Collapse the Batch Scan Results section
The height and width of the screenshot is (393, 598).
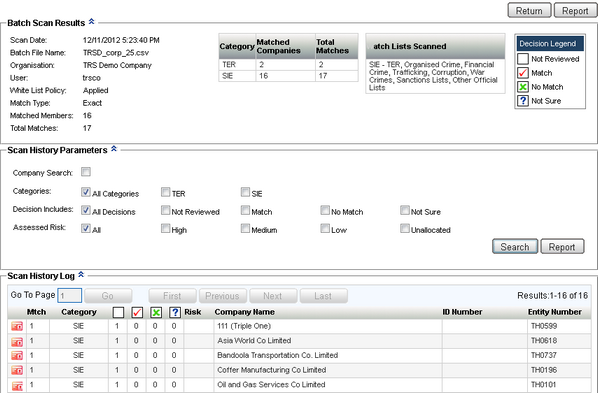92,22
